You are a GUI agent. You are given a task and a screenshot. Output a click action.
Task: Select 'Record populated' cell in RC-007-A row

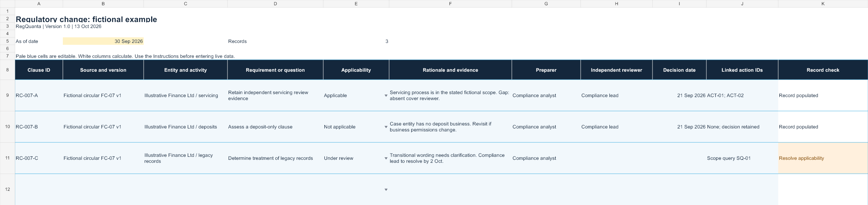click(823, 95)
